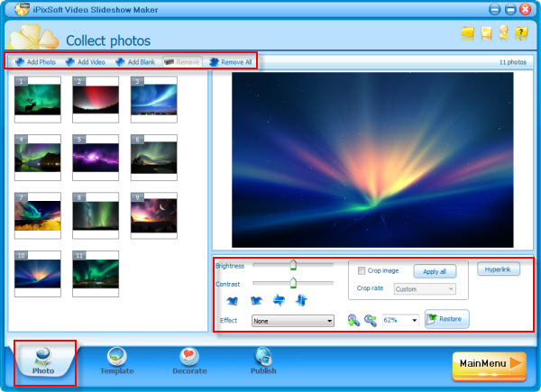Select photo thumbnail 6
This screenshot has width=541, height=392.
click(154, 158)
